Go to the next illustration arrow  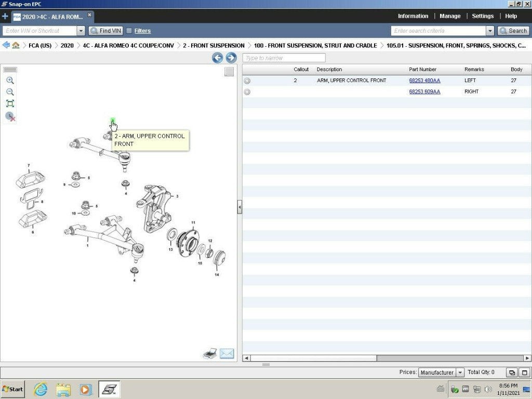231,58
